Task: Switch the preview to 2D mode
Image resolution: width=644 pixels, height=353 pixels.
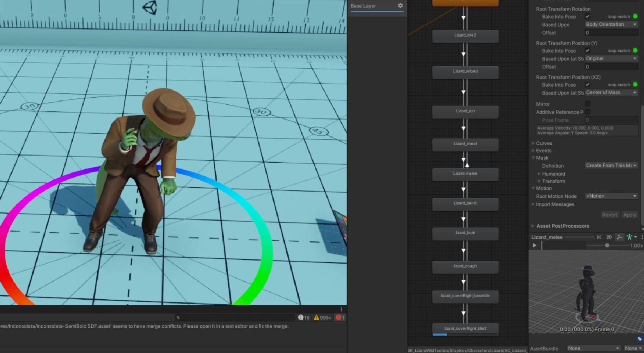Action: click(609, 237)
